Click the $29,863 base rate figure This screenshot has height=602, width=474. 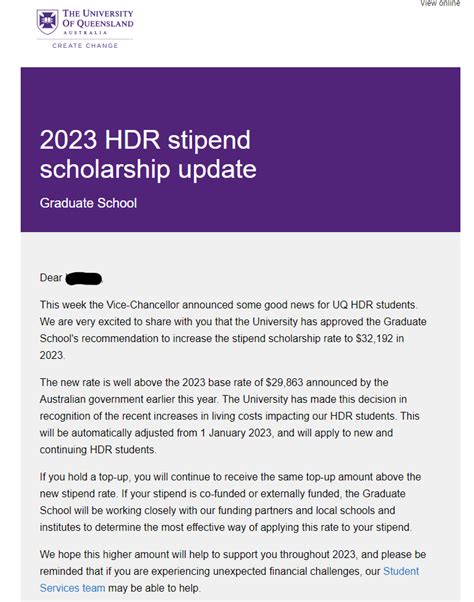click(284, 382)
